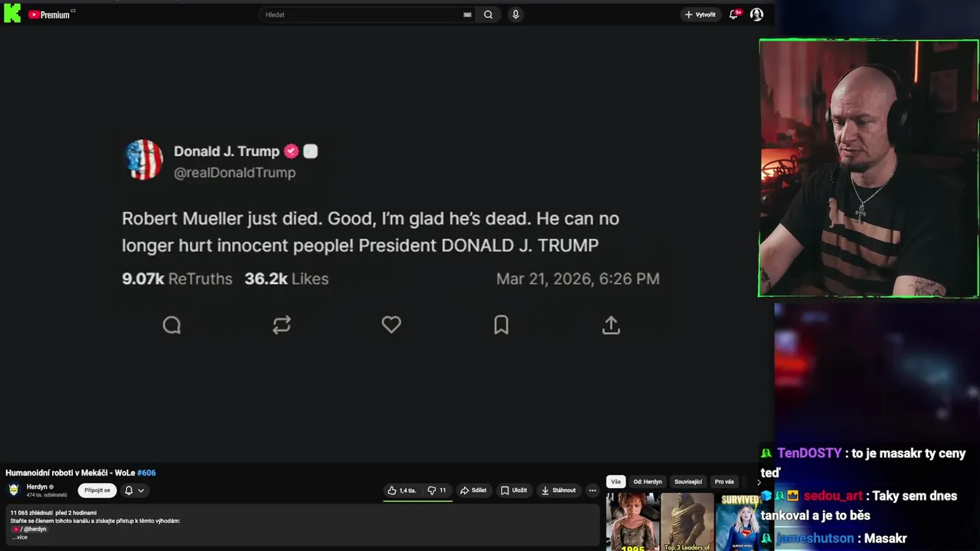
Task: Expand description with ...více
Action: 20,537
